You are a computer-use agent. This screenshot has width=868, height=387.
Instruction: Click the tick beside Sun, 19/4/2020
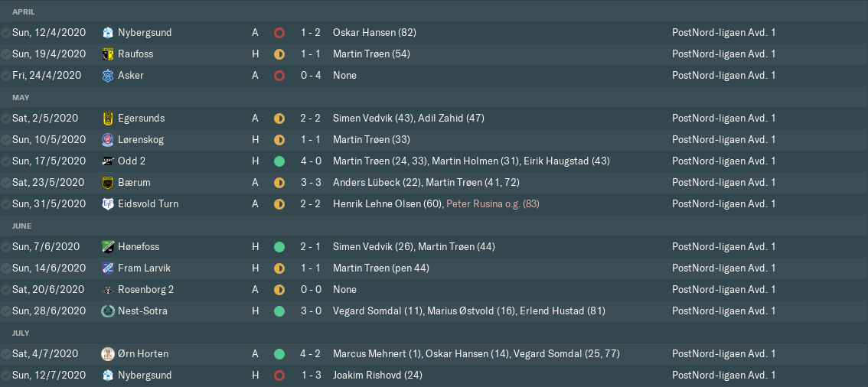point(6,54)
